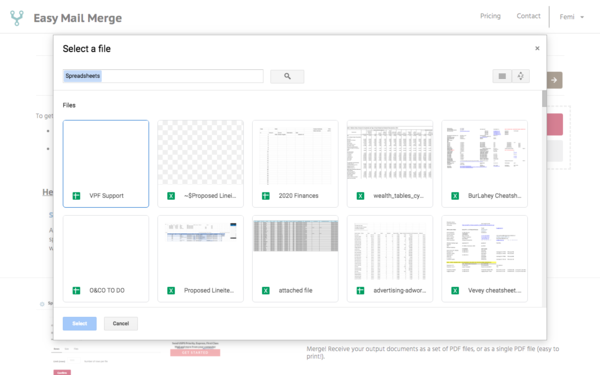Click the Excel icon beside wealth_tables_cy...
The width and height of the screenshot is (600, 375).
click(360, 196)
